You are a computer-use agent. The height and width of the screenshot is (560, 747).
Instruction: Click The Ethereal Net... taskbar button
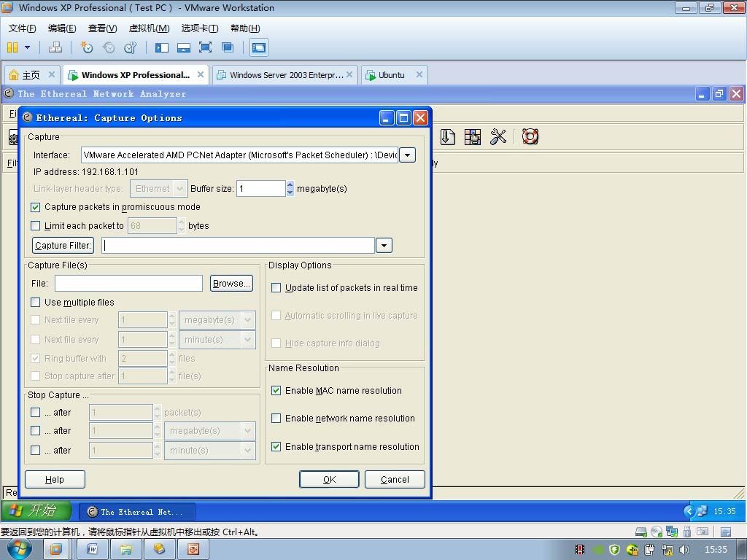[136, 512]
